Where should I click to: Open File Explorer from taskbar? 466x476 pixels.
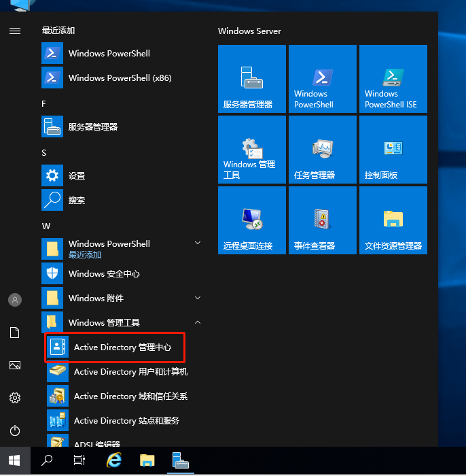(147, 460)
